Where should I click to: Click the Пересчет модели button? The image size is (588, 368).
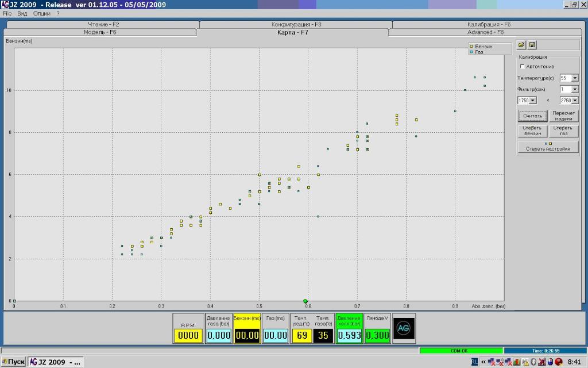coord(564,116)
